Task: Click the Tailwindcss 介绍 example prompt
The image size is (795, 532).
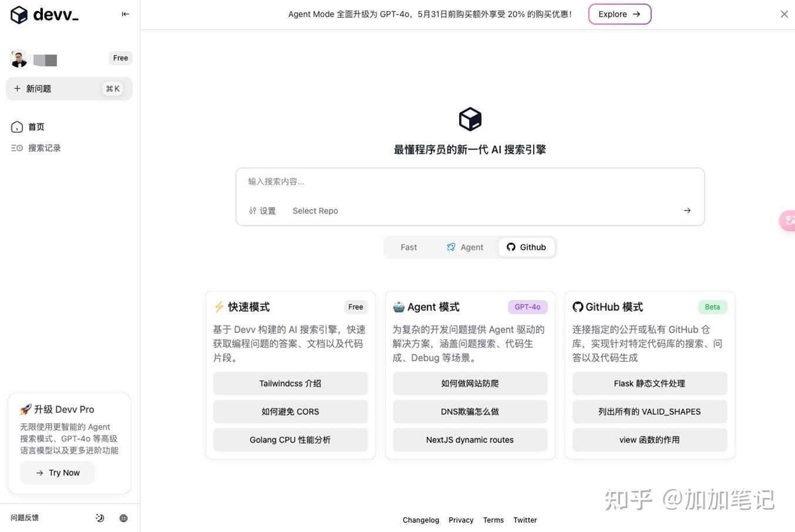Action: [290, 383]
